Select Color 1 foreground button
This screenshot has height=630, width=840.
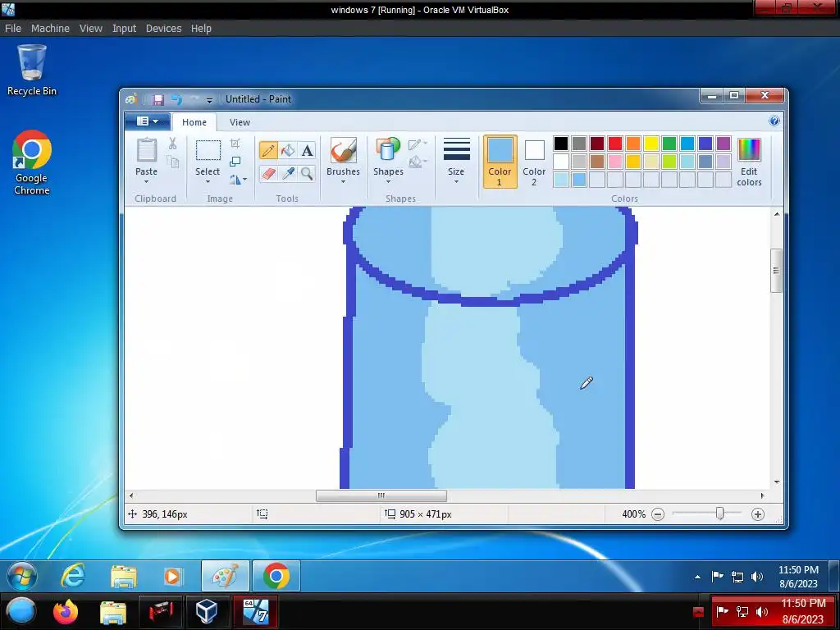500,162
